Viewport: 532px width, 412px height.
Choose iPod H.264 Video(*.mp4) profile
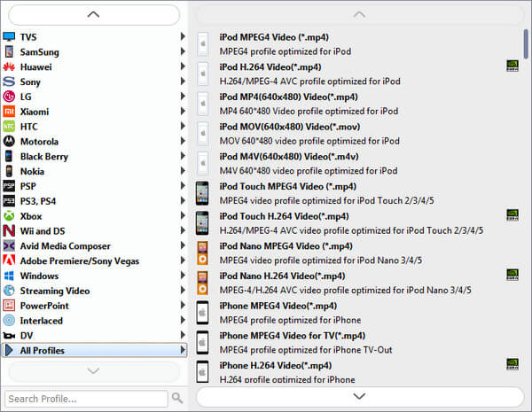click(x=358, y=74)
